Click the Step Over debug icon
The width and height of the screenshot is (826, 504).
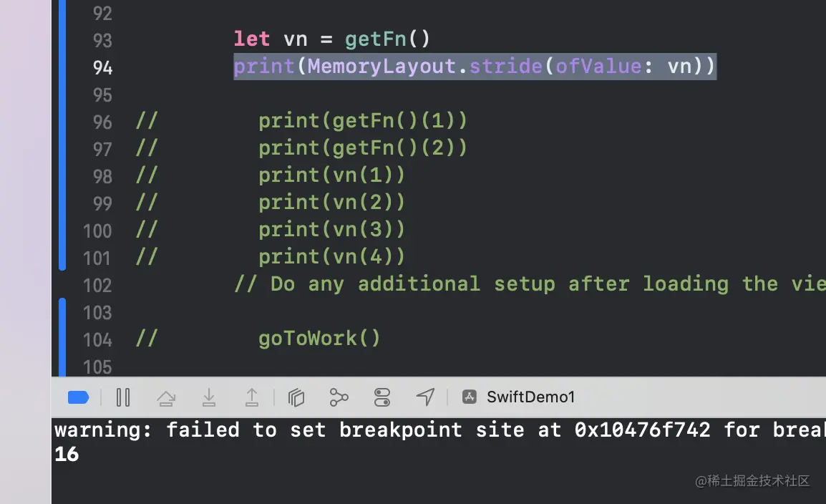(167, 397)
